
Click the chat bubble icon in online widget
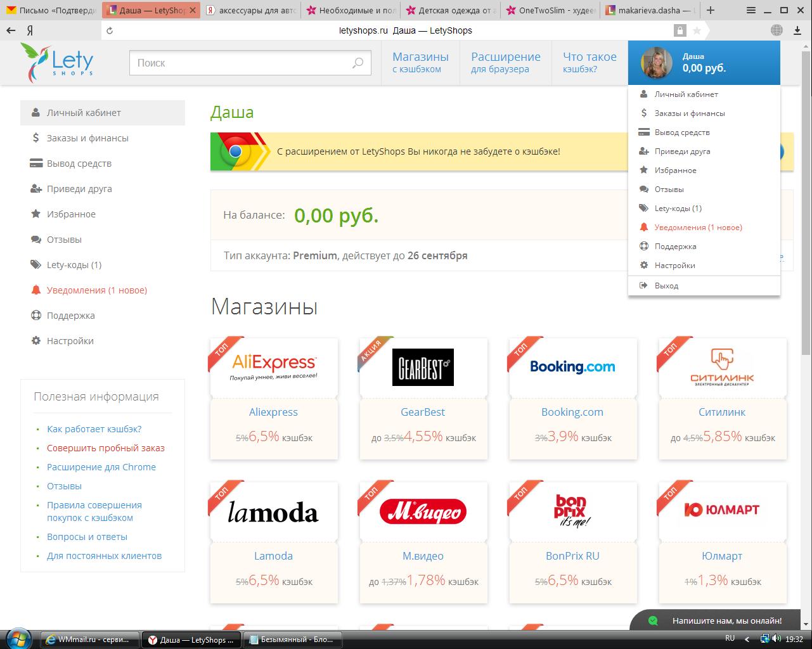(653, 620)
